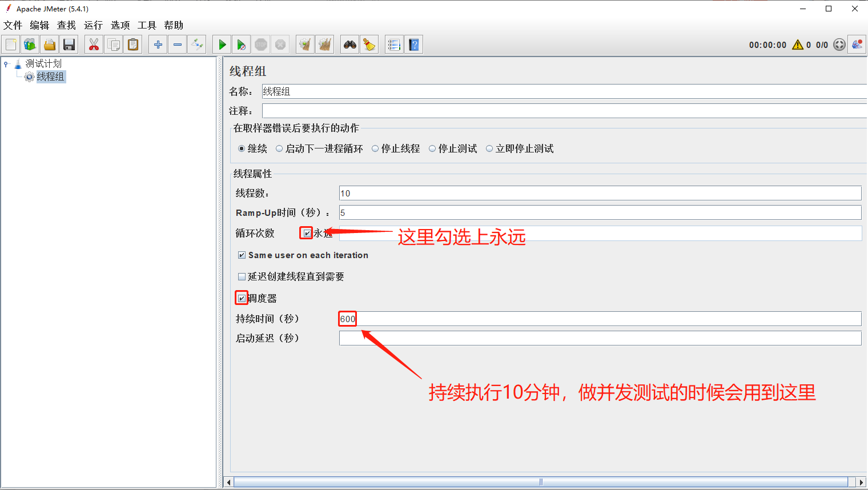The width and height of the screenshot is (868, 490).
Task: Clear results with single broom icon
Action: click(306, 45)
